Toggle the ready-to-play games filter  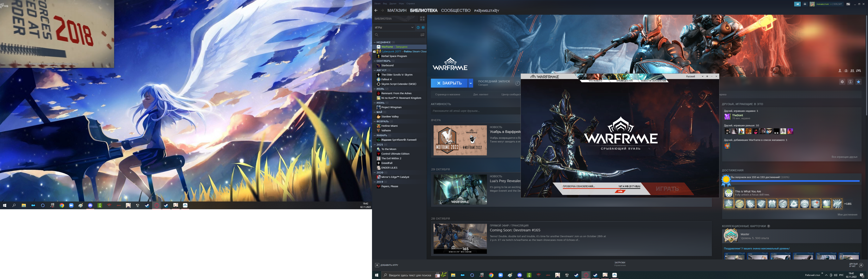(x=423, y=27)
